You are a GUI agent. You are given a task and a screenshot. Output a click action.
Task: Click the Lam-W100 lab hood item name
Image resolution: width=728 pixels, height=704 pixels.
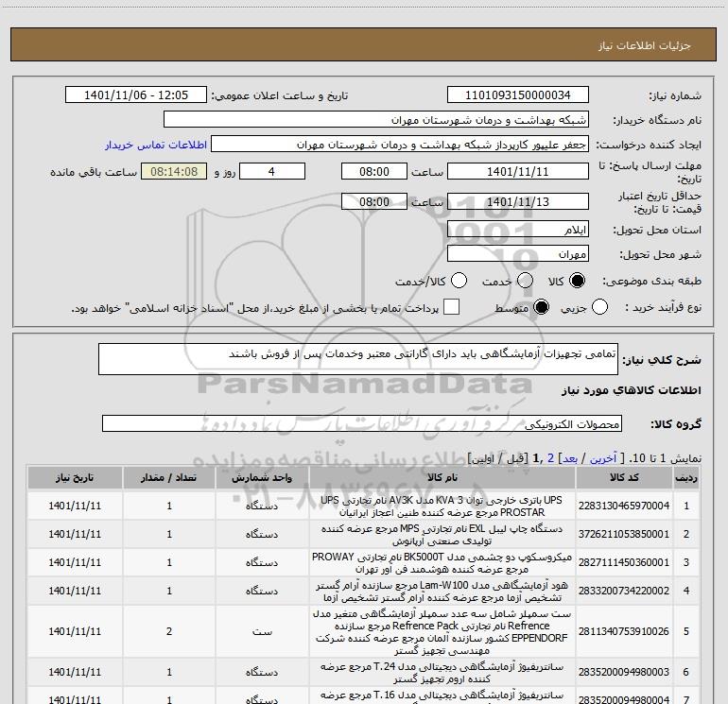pyautogui.click(x=442, y=592)
